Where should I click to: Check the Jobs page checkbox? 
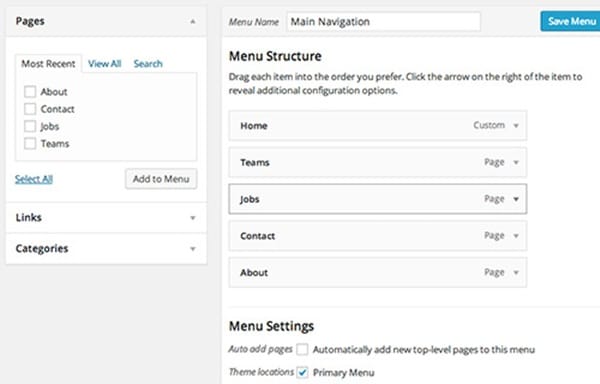(x=30, y=126)
